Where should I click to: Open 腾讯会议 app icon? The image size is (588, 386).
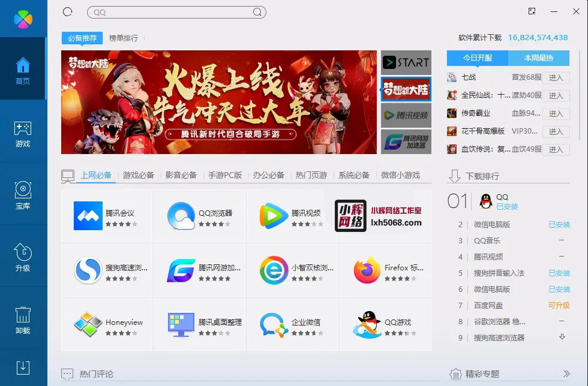tap(88, 216)
